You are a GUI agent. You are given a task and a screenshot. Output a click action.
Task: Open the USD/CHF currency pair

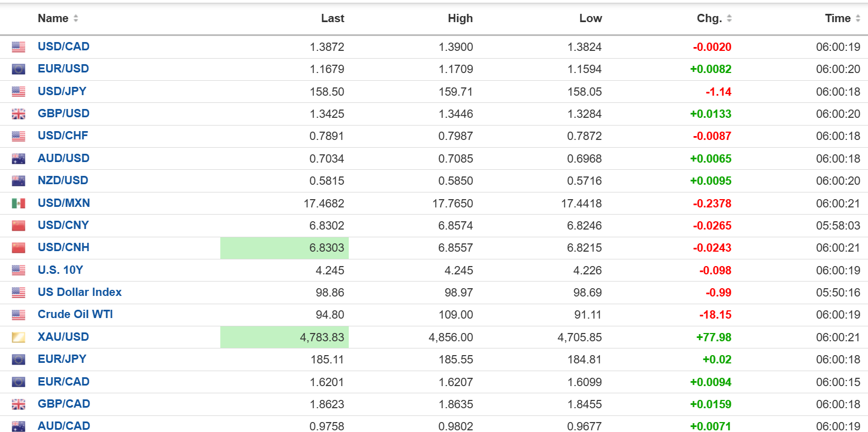coord(63,136)
